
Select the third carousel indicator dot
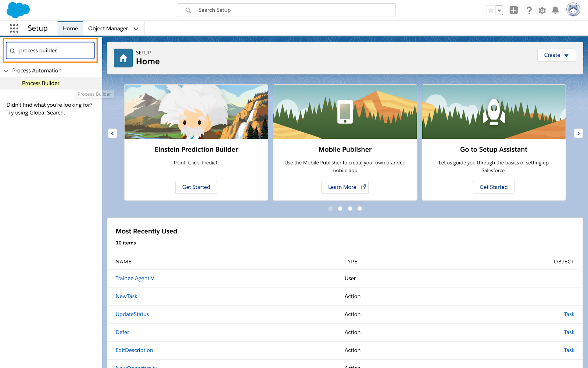pyautogui.click(x=350, y=209)
